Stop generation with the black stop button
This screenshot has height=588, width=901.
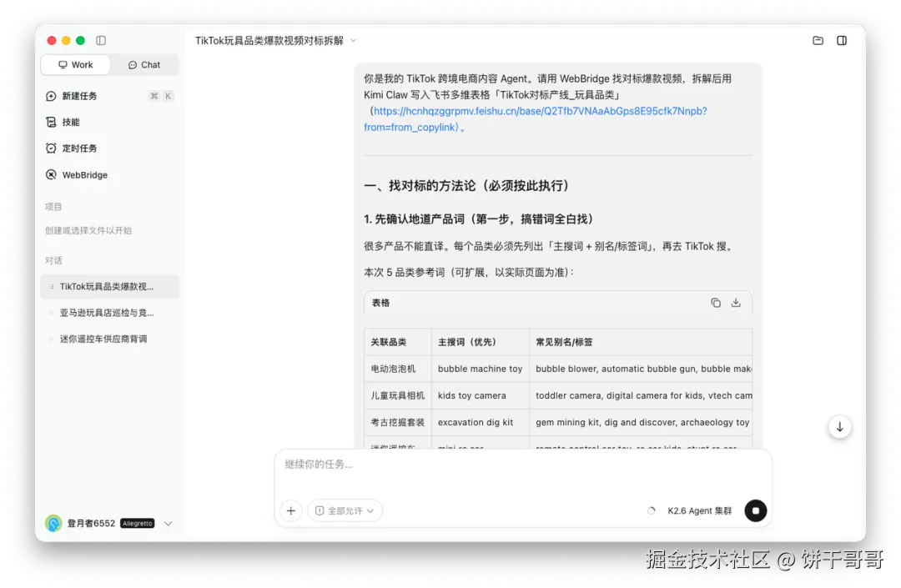click(756, 510)
